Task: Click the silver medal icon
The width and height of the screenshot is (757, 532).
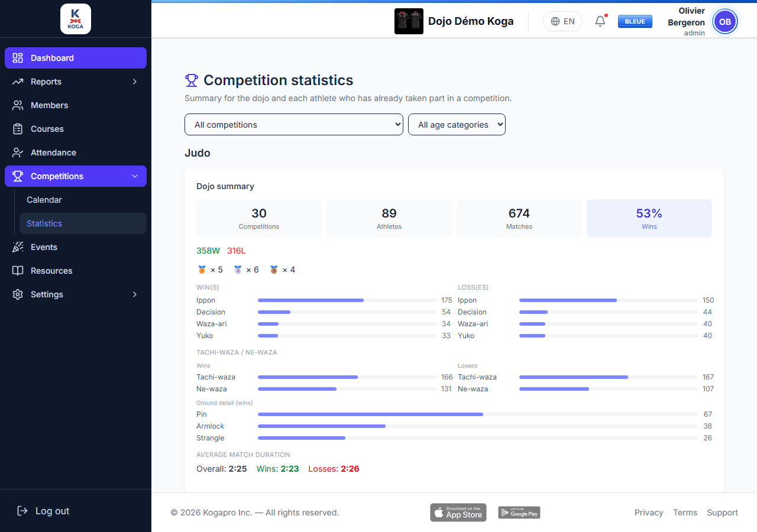Action: pos(238,270)
